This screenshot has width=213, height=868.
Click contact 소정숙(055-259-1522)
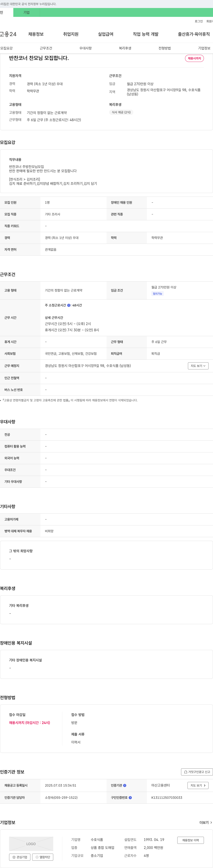(61, 798)
